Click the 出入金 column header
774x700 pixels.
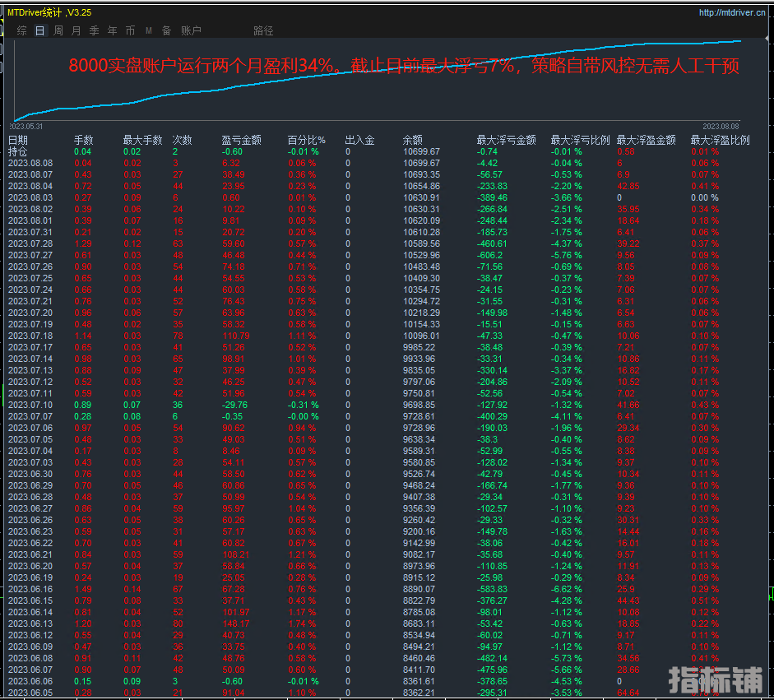point(359,140)
